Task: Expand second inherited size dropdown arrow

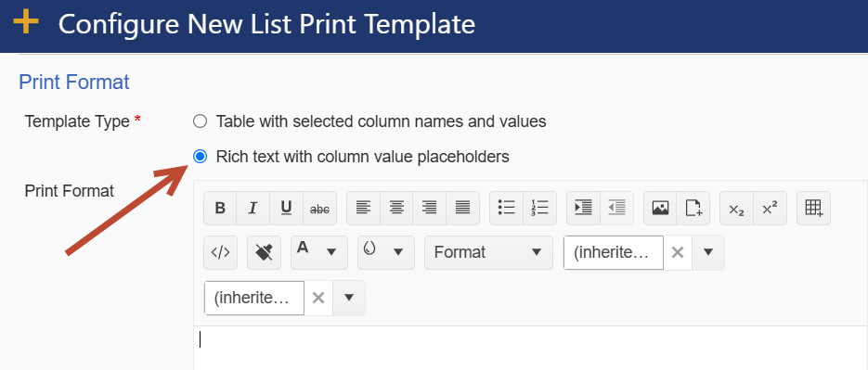Action: 349,298
